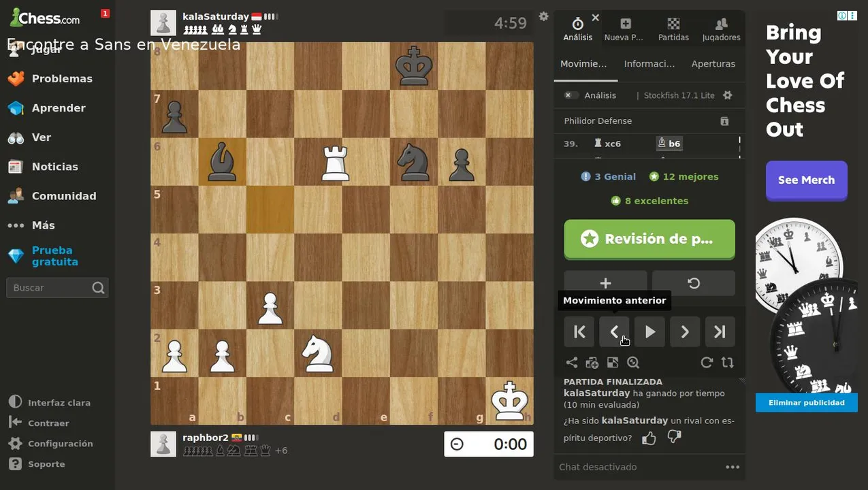Click the add-to-collection icon

tap(592, 363)
